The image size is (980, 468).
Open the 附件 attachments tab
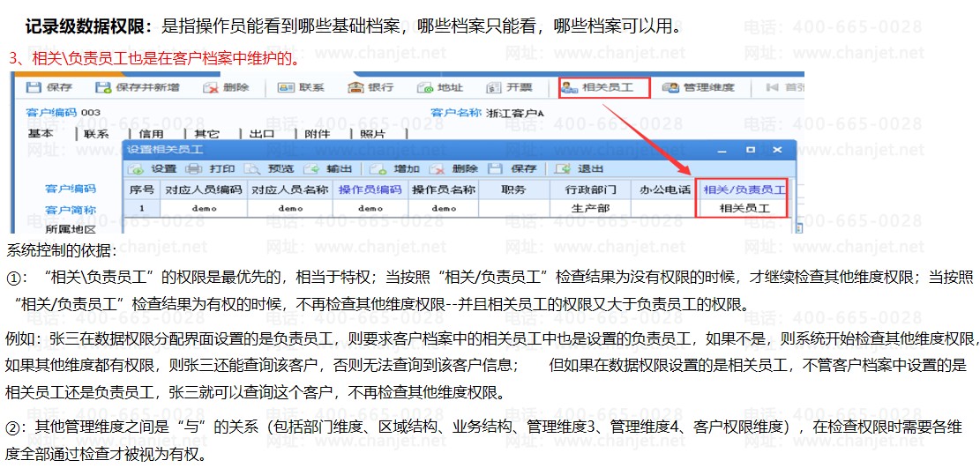(x=317, y=134)
